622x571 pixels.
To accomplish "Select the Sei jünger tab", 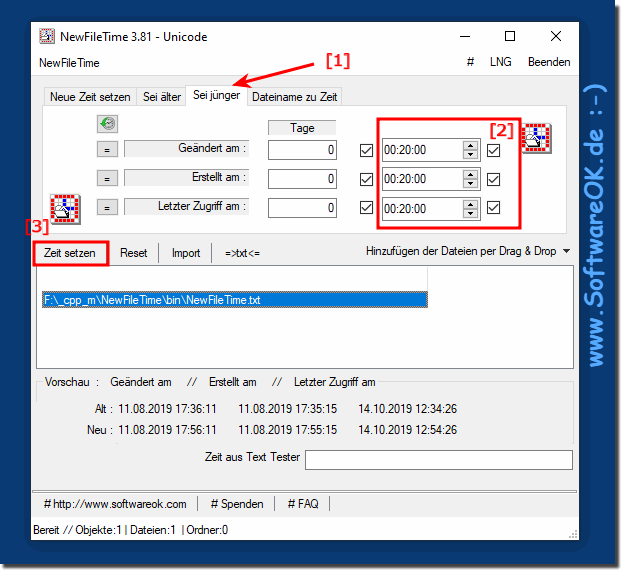I will point(217,95).
